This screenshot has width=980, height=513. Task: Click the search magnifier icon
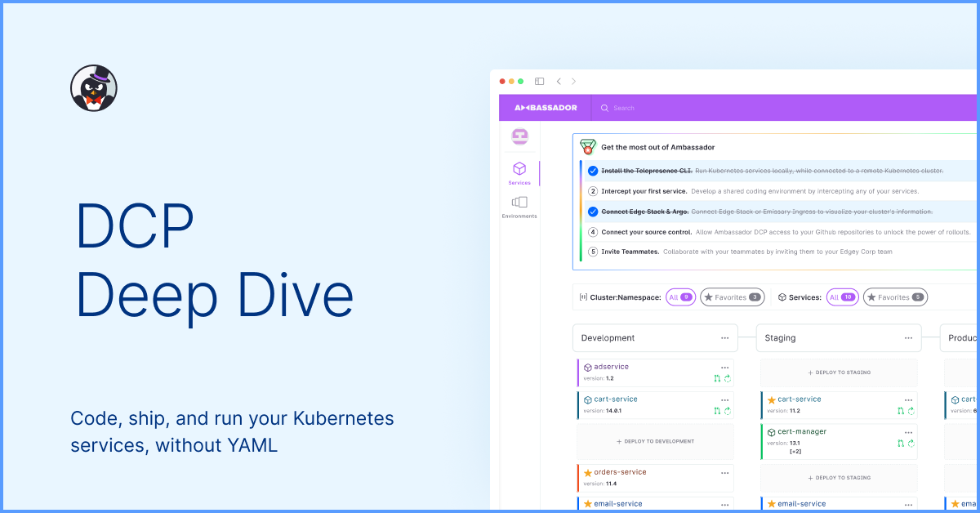point(605,108)
